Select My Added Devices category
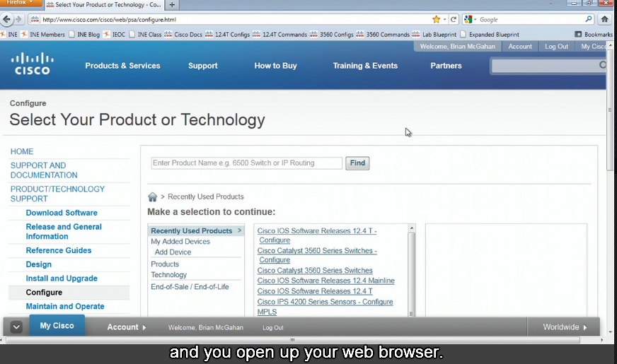617x364 pixels. coord(180,241)
